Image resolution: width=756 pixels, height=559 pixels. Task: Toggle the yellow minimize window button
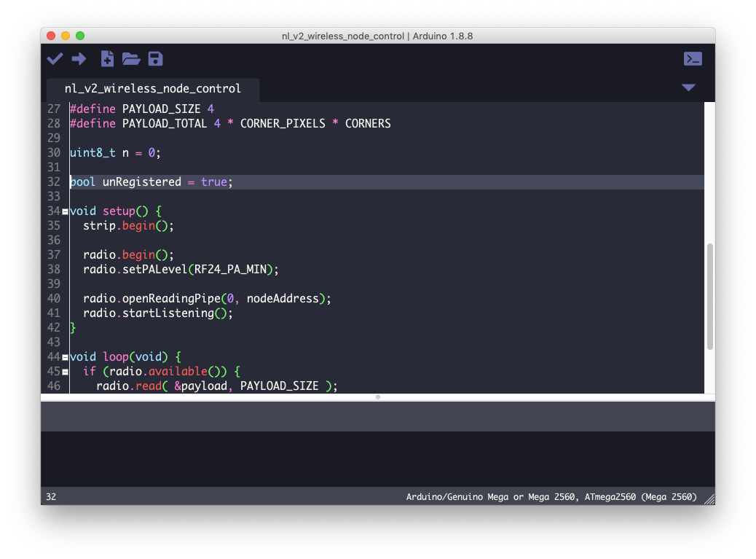point(65,35)
